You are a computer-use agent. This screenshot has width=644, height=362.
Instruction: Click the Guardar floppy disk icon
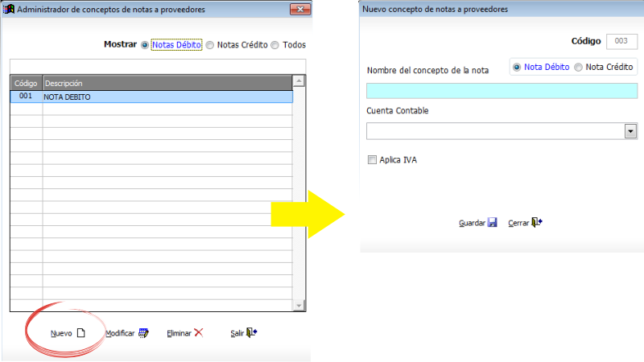(x=492, y=223)
